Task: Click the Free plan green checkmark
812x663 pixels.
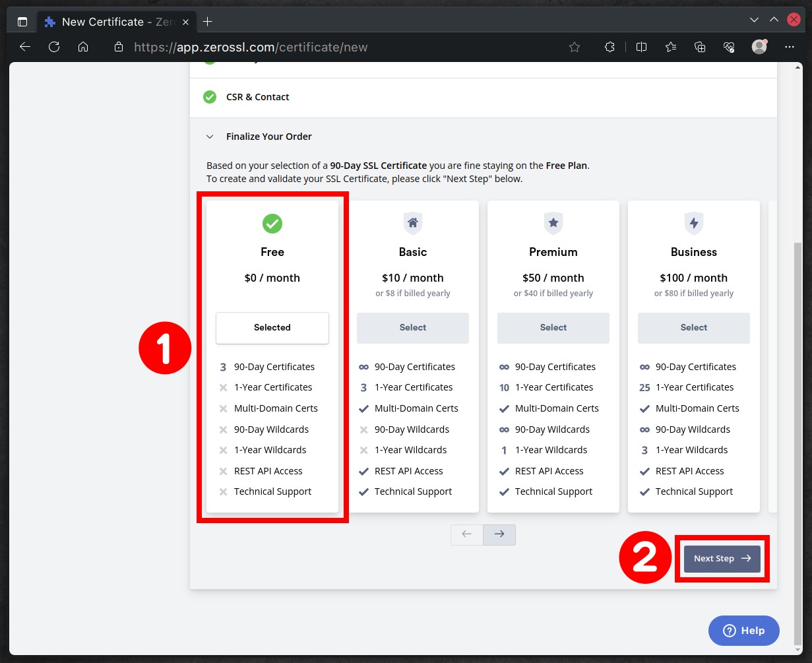Action: tap(272, 224)
